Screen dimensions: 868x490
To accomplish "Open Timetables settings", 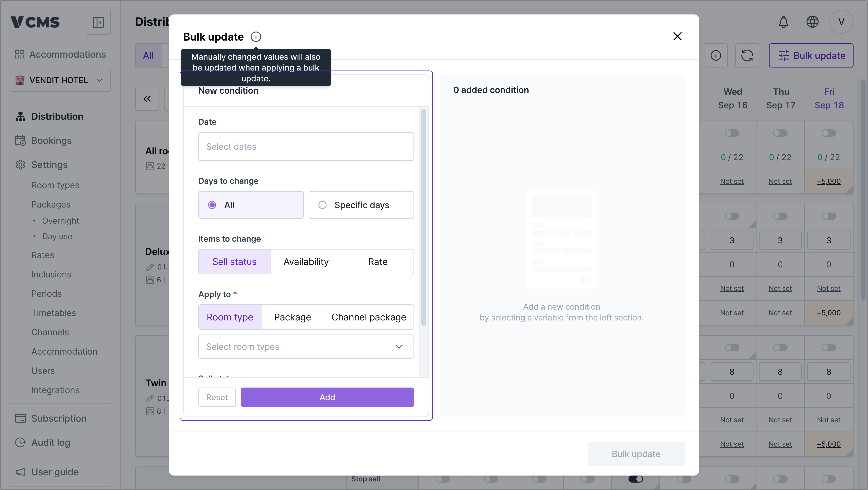I will tap(54, 313).
